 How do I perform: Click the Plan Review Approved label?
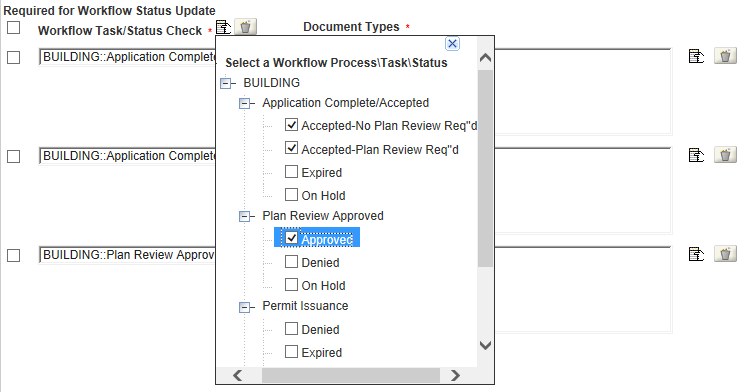point(323,216)
